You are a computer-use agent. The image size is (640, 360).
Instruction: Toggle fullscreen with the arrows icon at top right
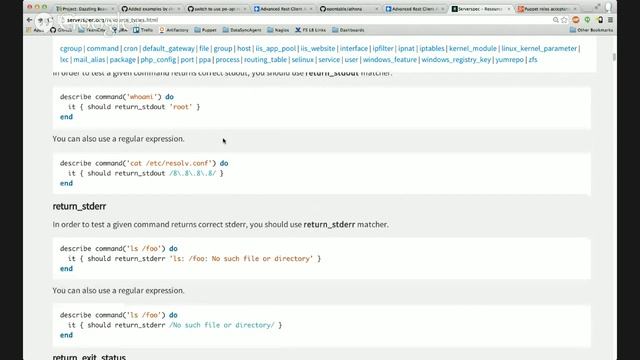tap(598, 7)
